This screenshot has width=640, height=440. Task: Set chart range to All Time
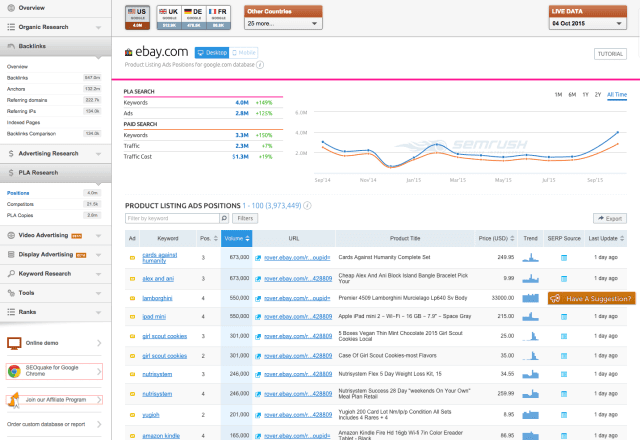(x=617, y=95)
